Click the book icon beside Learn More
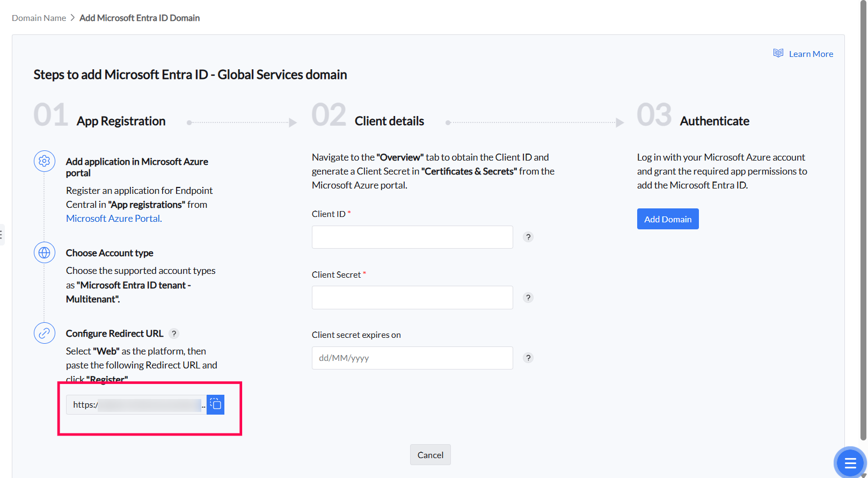Screen dimensions: 868x478 [x=778, y=53]
